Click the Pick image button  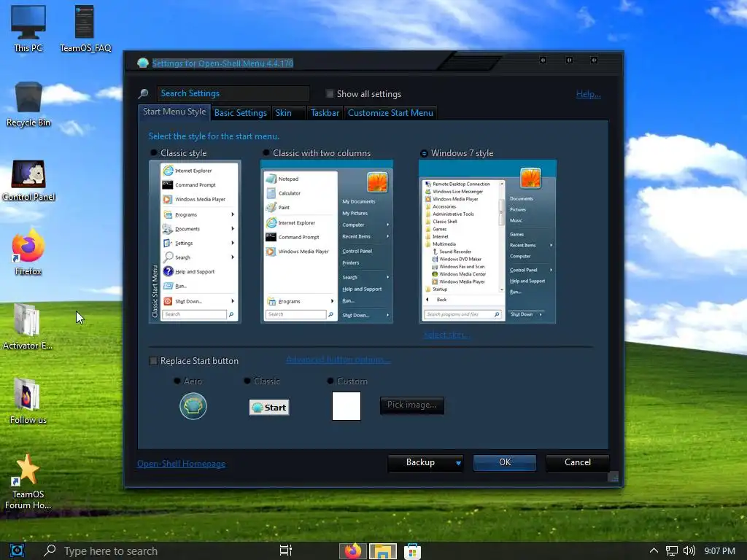click(x=411, y=405)
